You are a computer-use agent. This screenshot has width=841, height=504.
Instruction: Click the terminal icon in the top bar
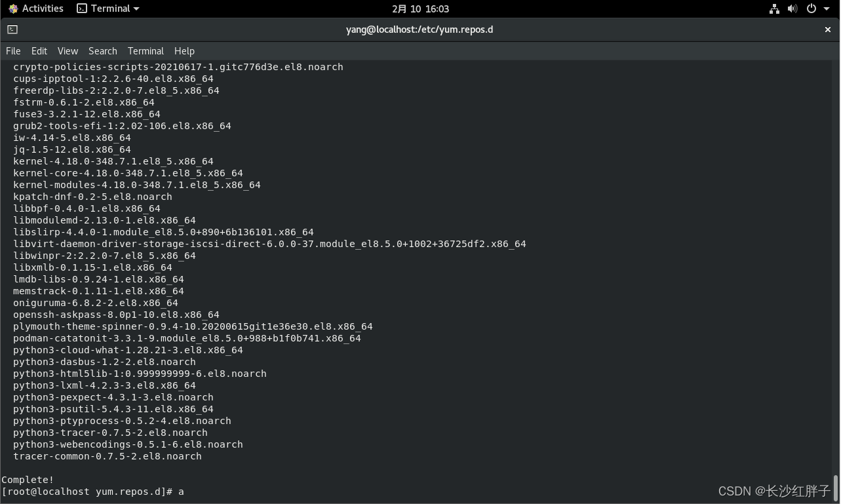click(x=82, y=9)
